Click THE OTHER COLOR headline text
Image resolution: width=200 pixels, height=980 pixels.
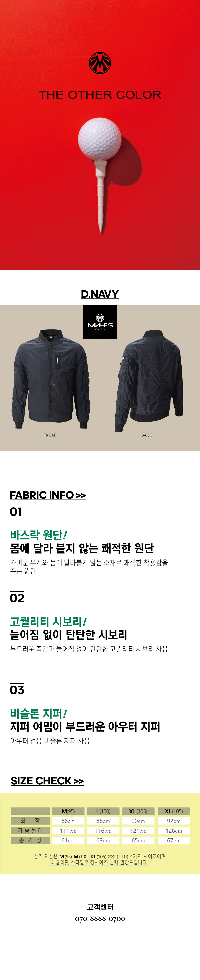tap(100, 95)
